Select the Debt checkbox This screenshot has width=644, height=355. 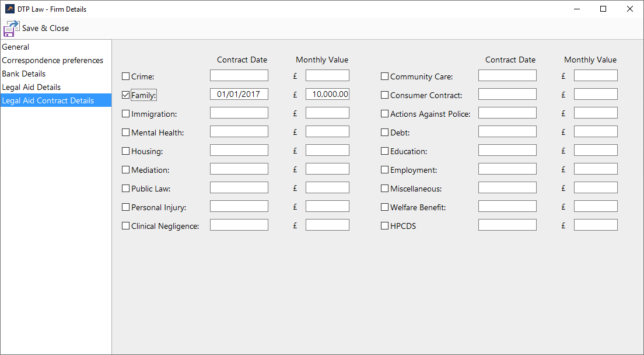click(x=384, y=133)
